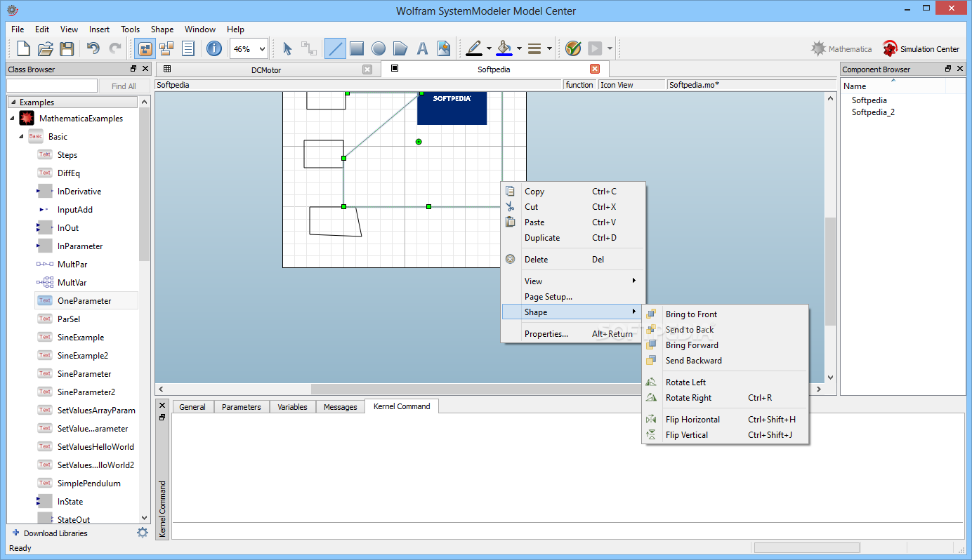Toggle the Modelica Text View button
The width and height of the screenshot is (972, 560).
coord(188,48)
